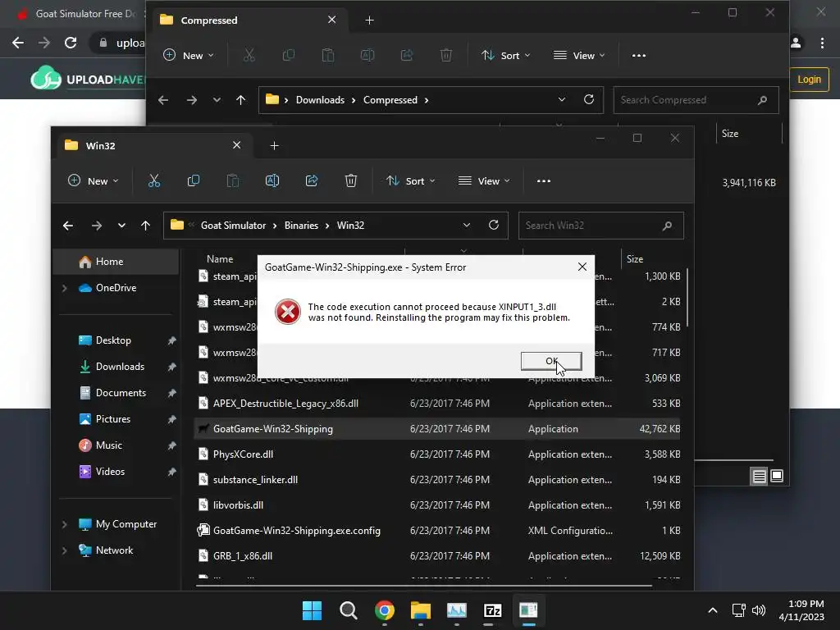Open Pictures in quick access
Screen dimensions: 840x630
tap(113, 419)
